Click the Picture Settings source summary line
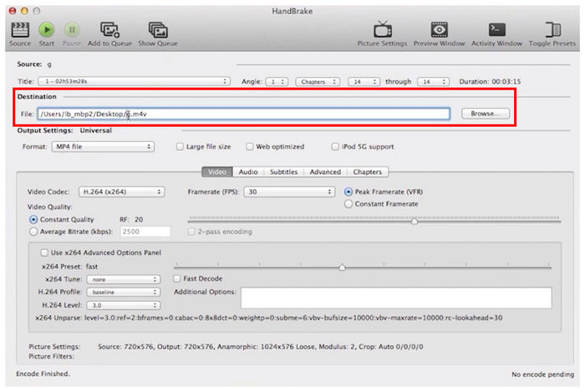Viewport: 585px width, 392px height. (261, 347)
